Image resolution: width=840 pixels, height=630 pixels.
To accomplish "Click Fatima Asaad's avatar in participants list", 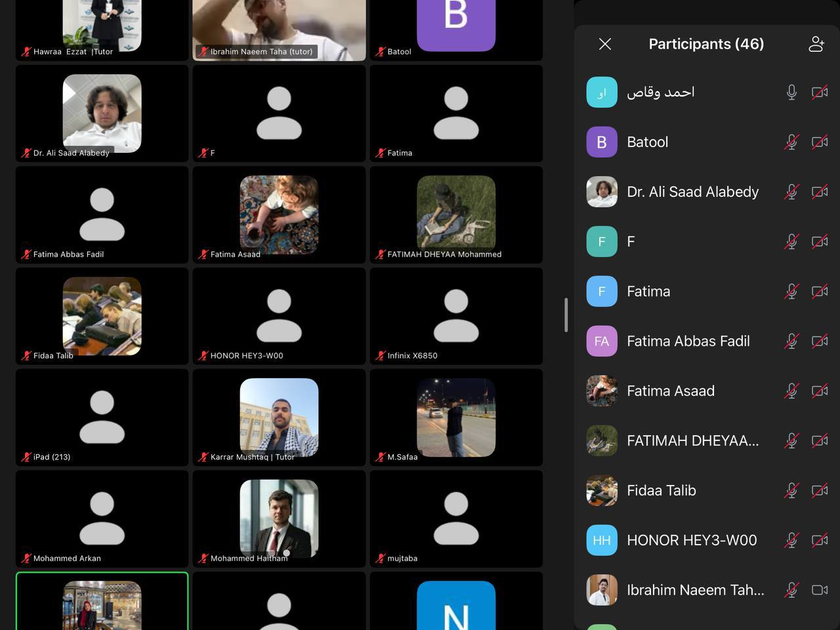I will tap(602, 391).
